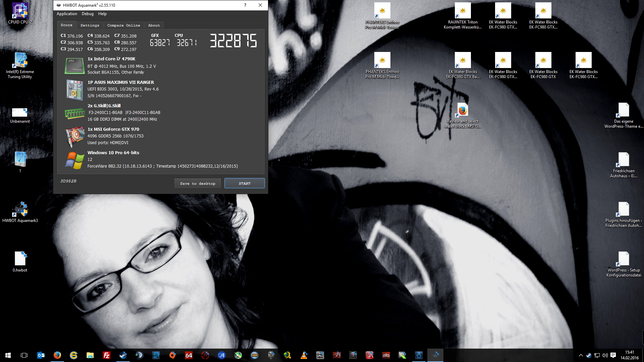The height and width of the screenshot is (362, 644).
Task: Click the '1x MSI GeForce GTX 970' heading
Action: tap(113, 129)
